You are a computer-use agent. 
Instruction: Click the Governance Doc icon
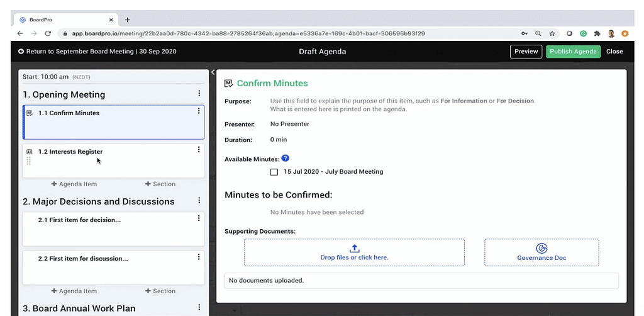(541, 248)
